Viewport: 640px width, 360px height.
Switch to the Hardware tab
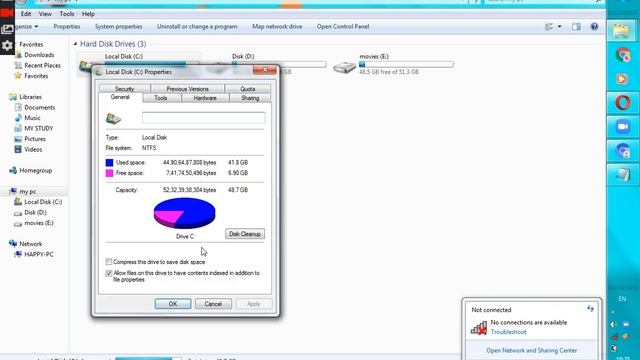point(205,98)
